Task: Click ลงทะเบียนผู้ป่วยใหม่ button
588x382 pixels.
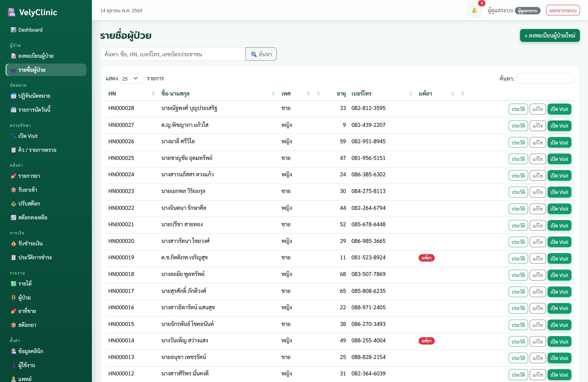Action: coord(550,36)
